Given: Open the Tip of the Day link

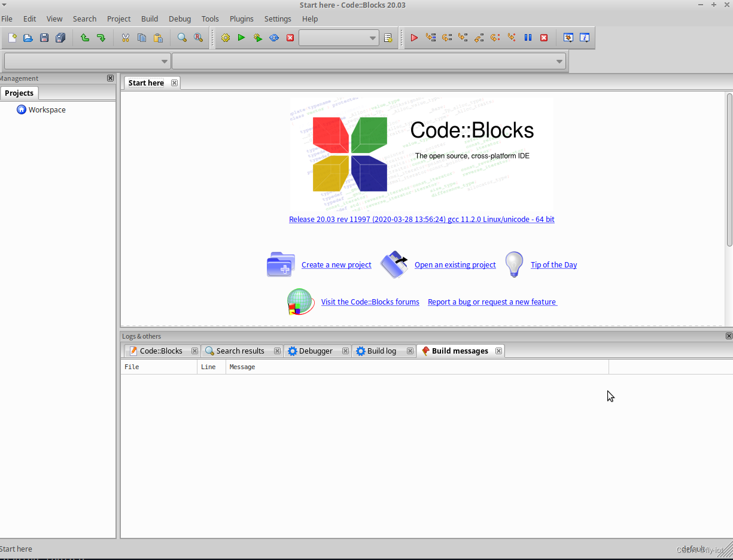Looking at the screenshot, I should (x=553, y=264).
